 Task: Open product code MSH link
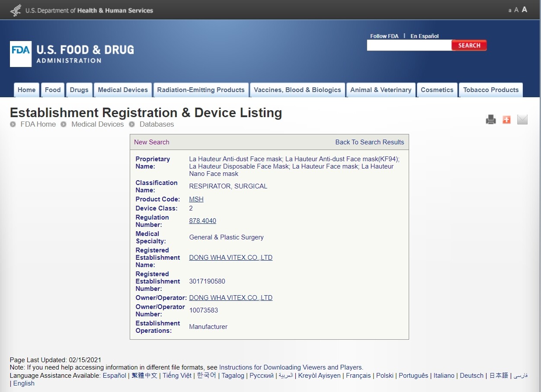(x=196, y=199)
